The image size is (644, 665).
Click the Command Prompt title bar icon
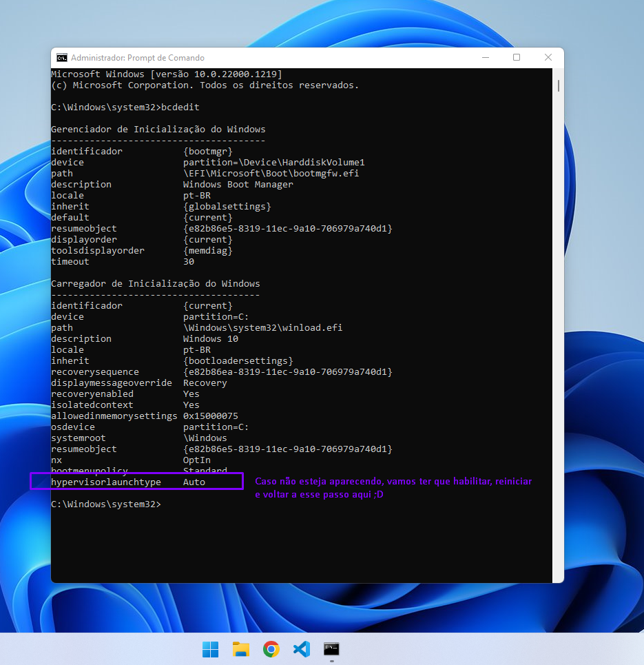point(62,58)
